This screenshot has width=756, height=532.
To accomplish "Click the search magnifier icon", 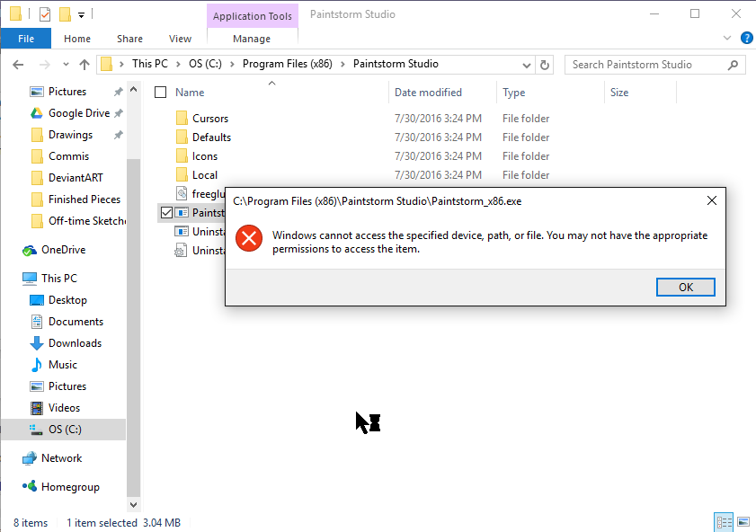I will coord(733,65).
